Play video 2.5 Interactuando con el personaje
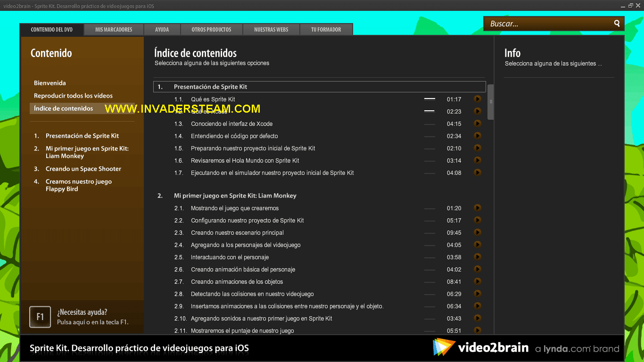The height and width of the screenshot is (362, 644). pyautogui.click(x=478, y=257)
